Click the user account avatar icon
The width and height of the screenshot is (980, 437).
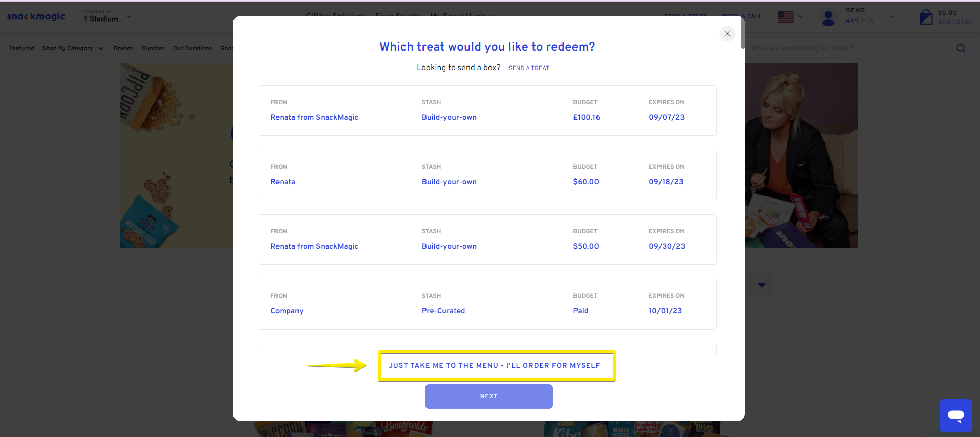[828, 17]
